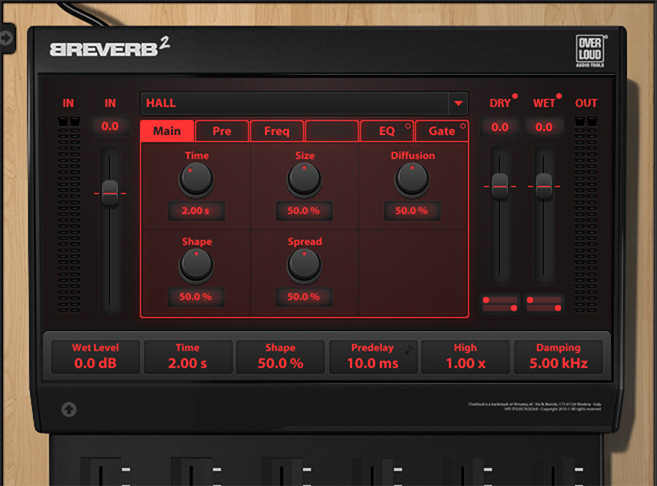Switch to the Freq tab
This screenshot has height=486, width=657.
click(276, 131)
